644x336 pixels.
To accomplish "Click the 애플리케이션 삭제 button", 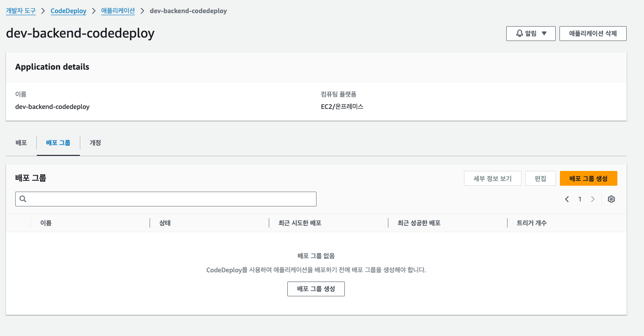I will click(593, 33).
